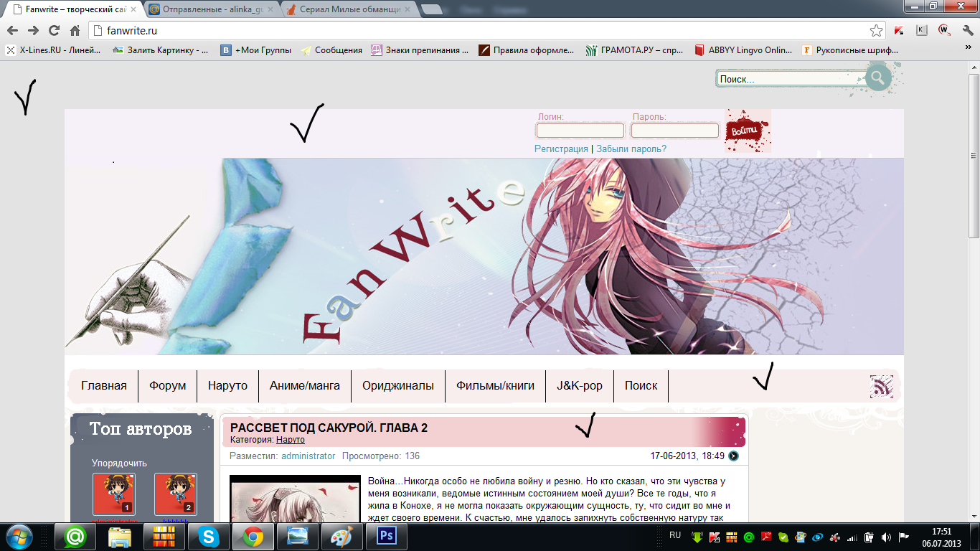Open the Главная menu item
Screen dimensions: 980x551
pyautogui.click(x=104, y=385)
